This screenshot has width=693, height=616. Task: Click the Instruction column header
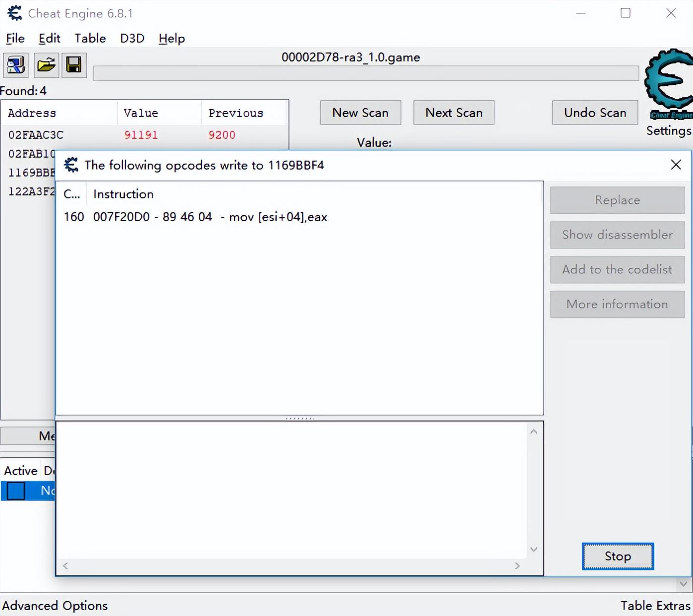[123, 194]
